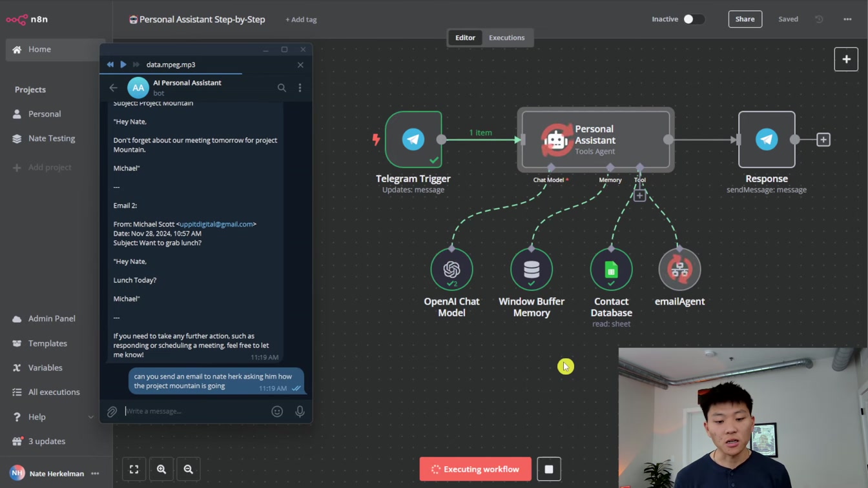The image size is (868, 488).
Task: Click the attach file paperclip icon
Action: click(112, 411)
